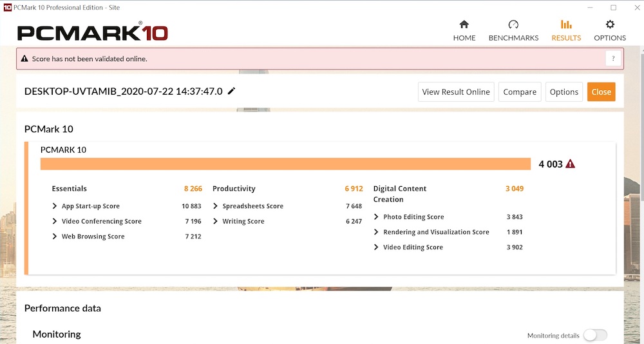Click the orange Close button
The image size is (644, 344).
point(601,92)
